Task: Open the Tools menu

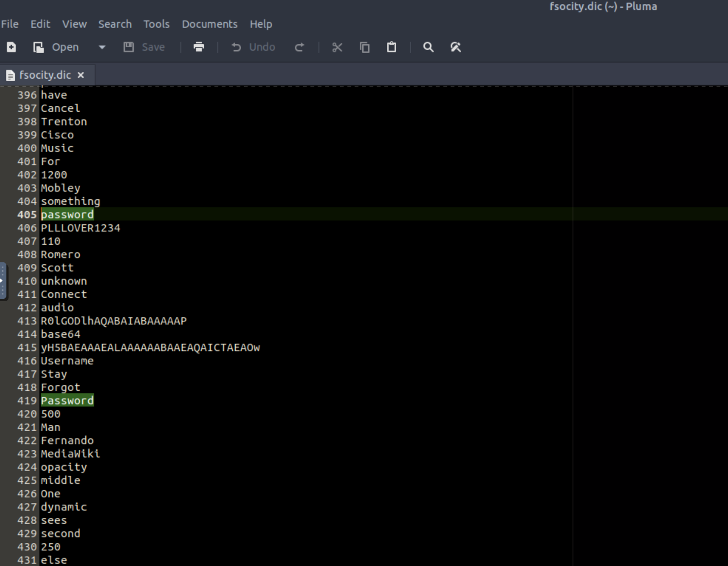Action: (x=157, y=24)
